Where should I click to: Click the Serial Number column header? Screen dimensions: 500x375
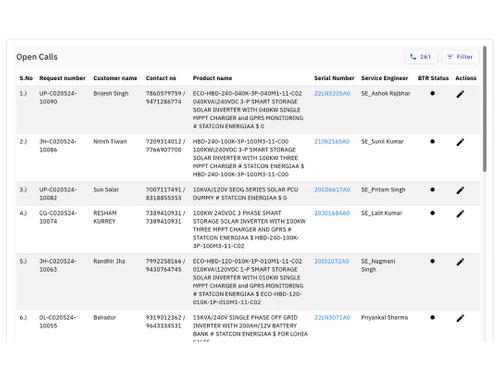pos(334,78)
